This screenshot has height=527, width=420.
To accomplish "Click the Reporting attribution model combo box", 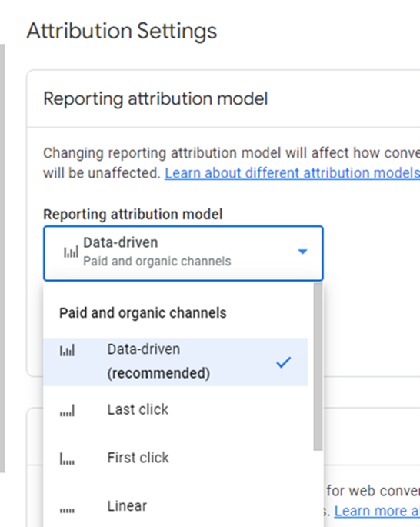I will 183,253.
